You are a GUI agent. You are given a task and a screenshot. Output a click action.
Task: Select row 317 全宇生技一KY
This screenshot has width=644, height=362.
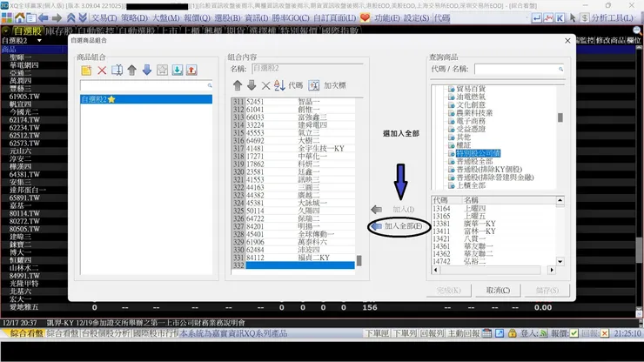tap(292, 148)
